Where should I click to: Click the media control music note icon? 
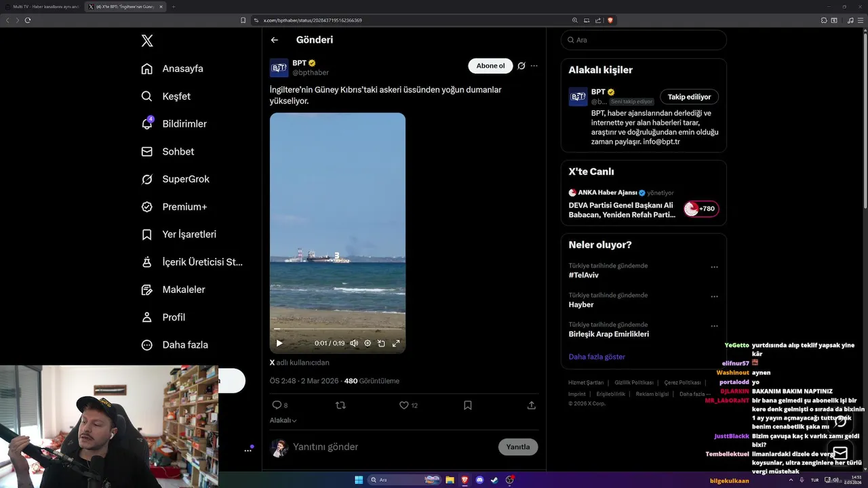(x=850, y=20)
